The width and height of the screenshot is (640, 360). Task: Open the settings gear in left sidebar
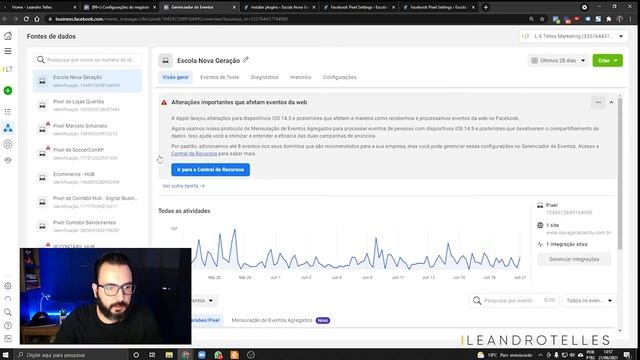tap(8, 286)
